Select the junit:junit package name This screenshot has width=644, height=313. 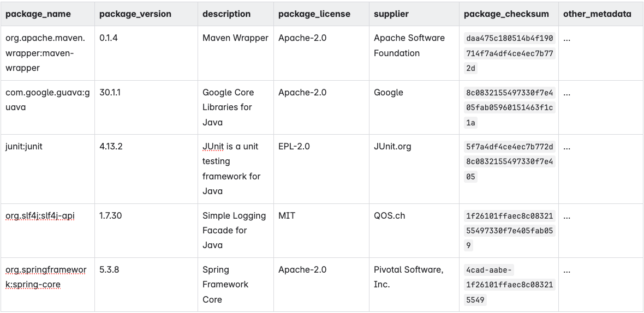[x=24, y=147]
